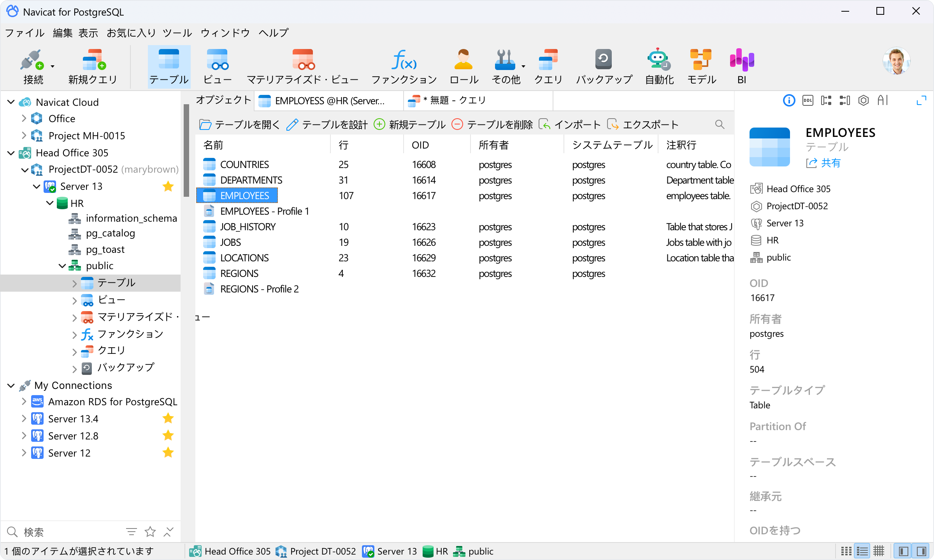Toggle favorite star for Server 12
This screenshot has height=560, width=934.
pyautogui.click(x=168, y=453)
